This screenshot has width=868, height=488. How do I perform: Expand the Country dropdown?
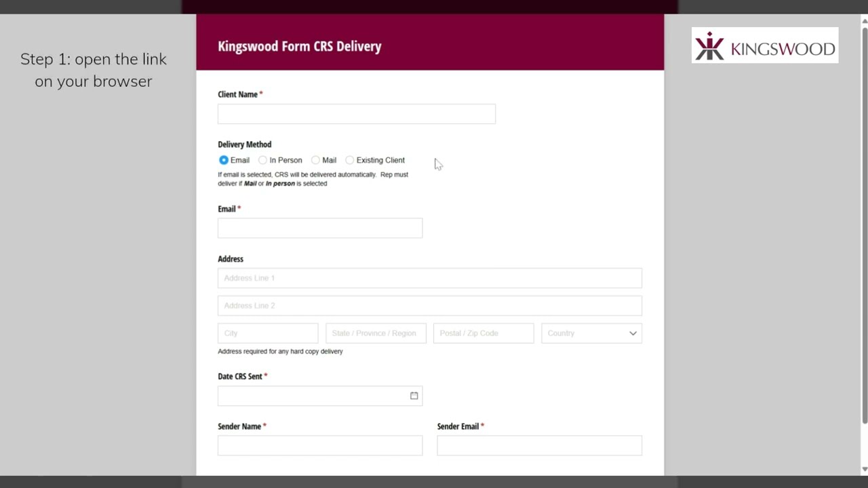[x=591, y=333]
